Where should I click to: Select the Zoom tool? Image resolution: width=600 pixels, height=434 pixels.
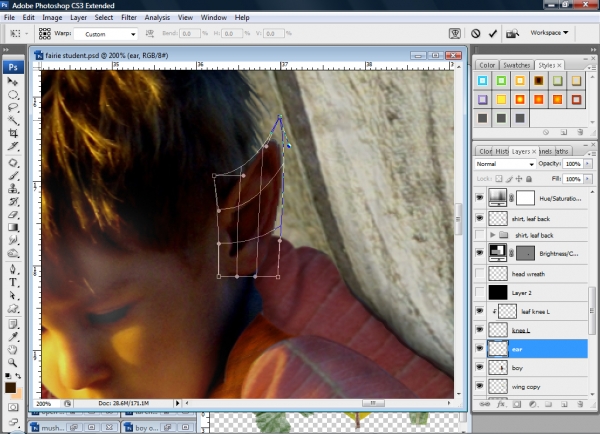coord(13,362)
